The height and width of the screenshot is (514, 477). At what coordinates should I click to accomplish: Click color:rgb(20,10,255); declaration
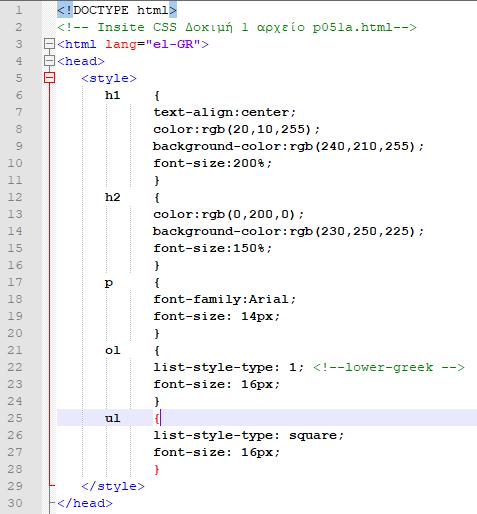click(236, 129)
